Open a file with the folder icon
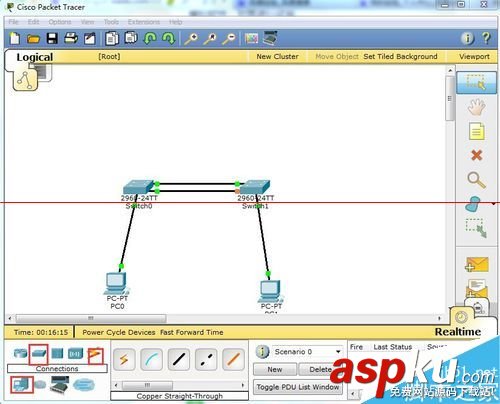Screen dimensions: 500x404 [33, 39]
